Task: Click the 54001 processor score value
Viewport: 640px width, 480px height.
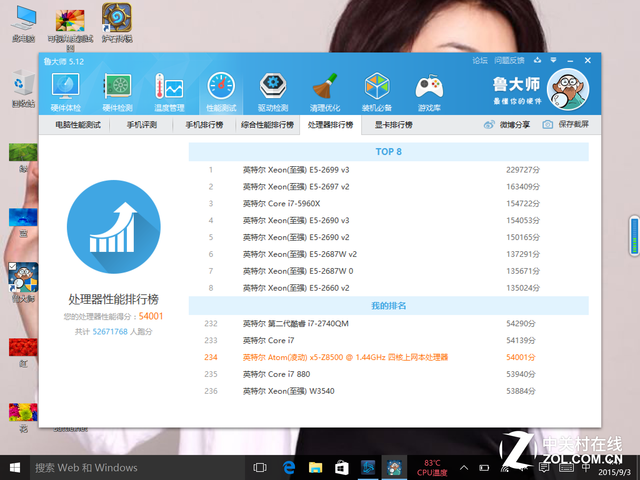Action: [x=151, y=316]
